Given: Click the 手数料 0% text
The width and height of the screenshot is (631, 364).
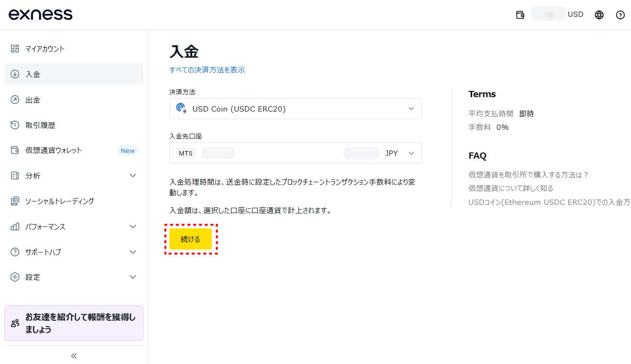Looking at the screenshot, I should click(x=489, y=127).
